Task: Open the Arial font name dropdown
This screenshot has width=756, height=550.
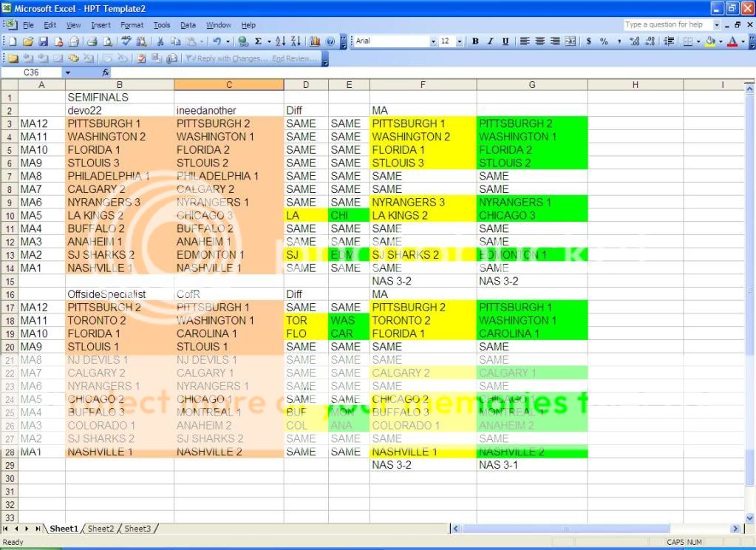Action: tap(433, 41)
